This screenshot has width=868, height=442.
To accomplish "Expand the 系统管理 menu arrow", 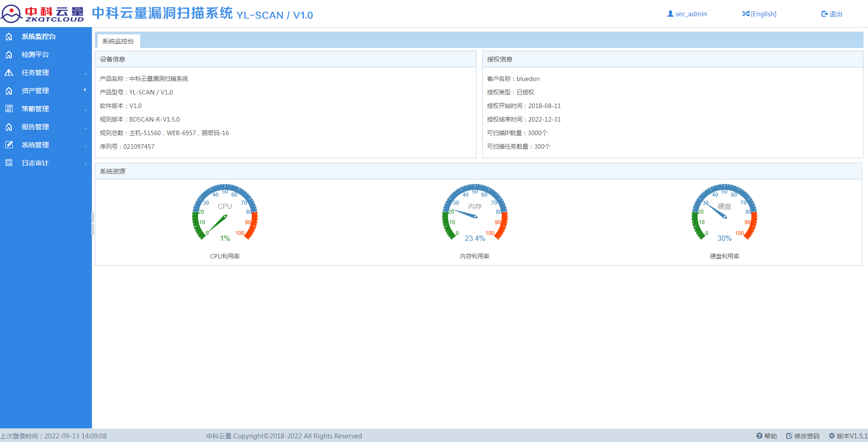I will [x=85, y=146].
